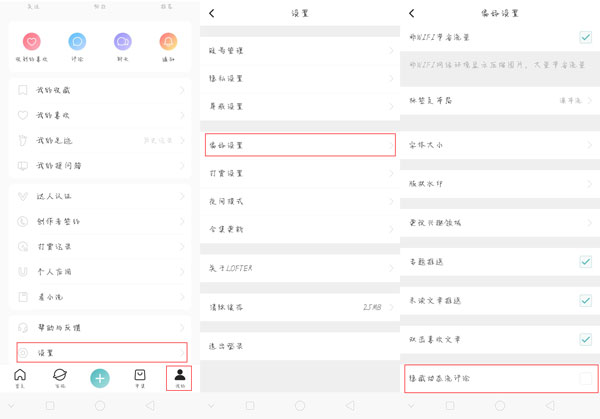Open the 偏好设置 menu item

(x=299, y=145)
